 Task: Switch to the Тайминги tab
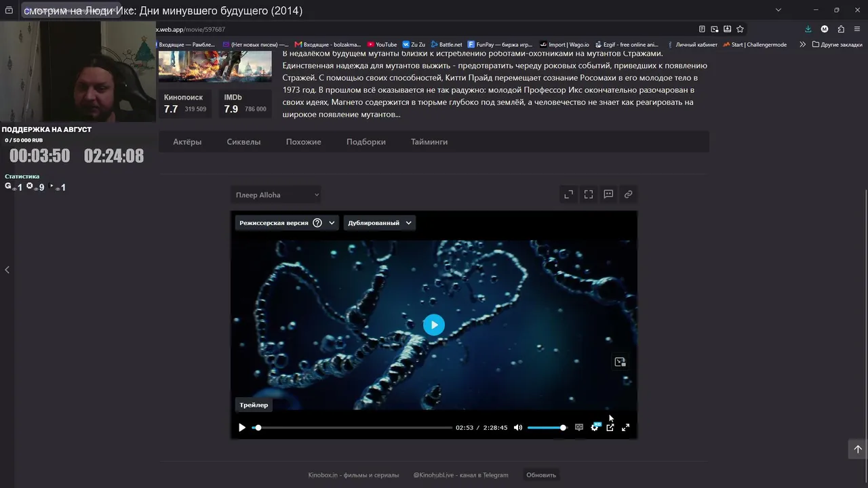[429, 142]
